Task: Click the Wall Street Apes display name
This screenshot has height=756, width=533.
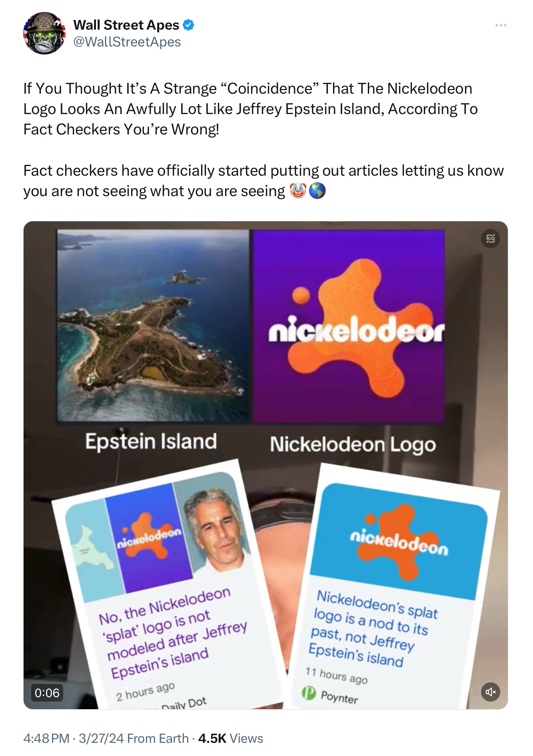Action: [x=126, y=25]
